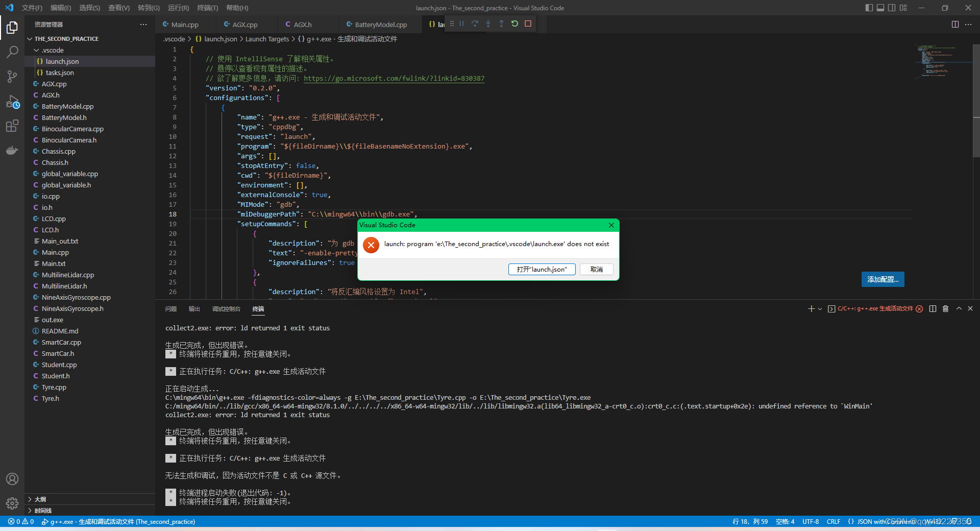Step into in debug toolbar

click(x=488, y=23)
